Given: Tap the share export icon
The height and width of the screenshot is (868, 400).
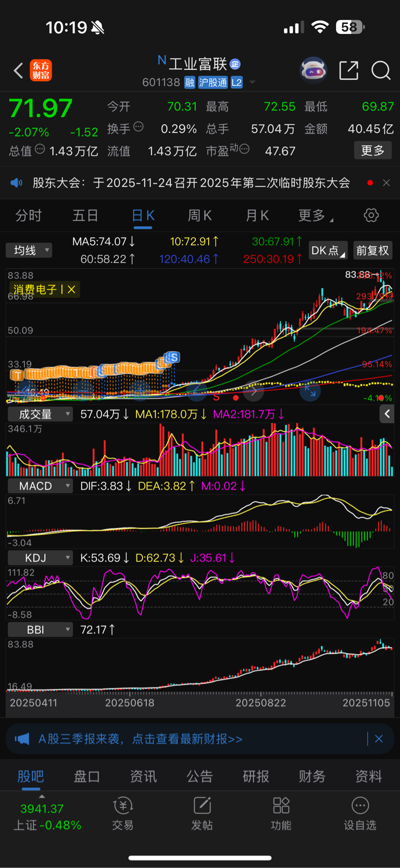Looking at the screenshot, I should (348, 70).
